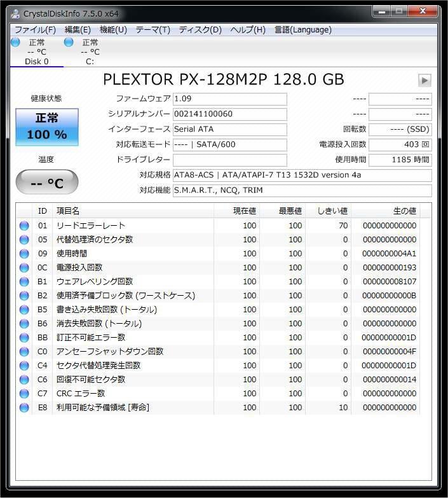Click the 正常 100 % health status button
Screen dimensions: 448x498
(47, 127)
